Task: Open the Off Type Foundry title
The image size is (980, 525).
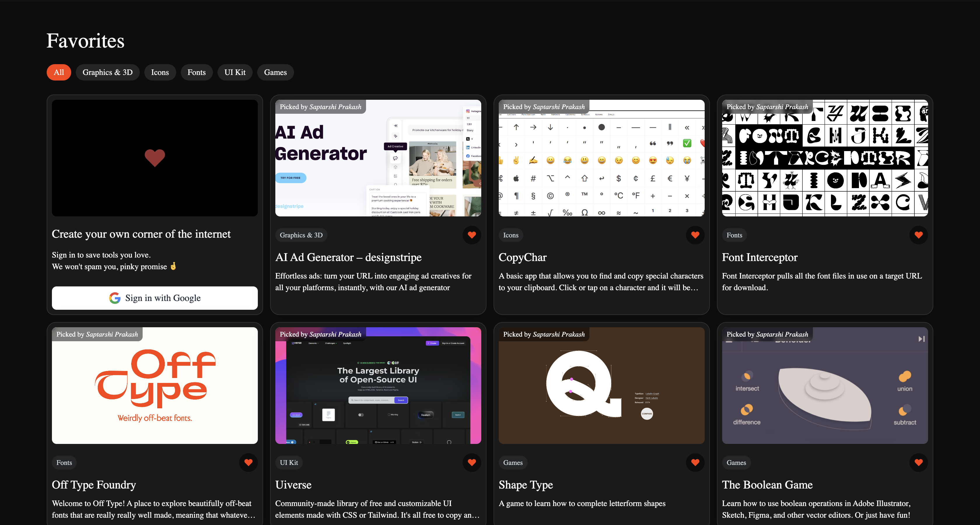Action: click(94, 485)
